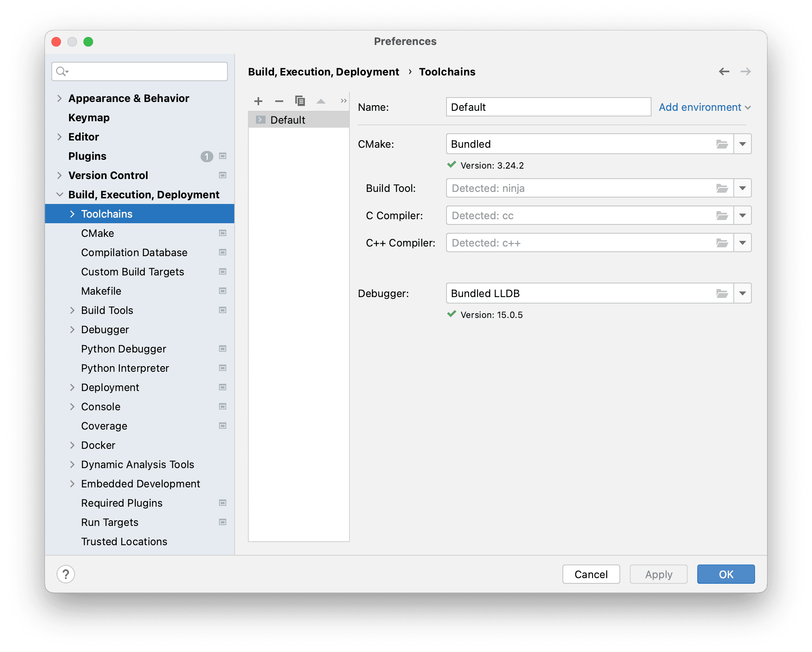The width and height of the screenshot is (812, 652).
Task: Open the Debugger dropdown arrow
Action: click(743, 293)
